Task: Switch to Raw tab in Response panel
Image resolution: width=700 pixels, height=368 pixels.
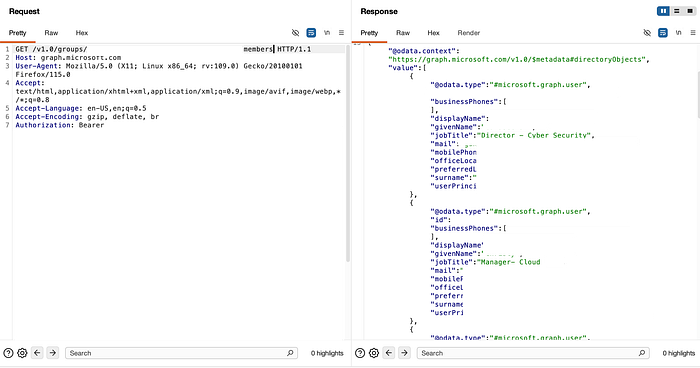Action: [x=403, y=33]
